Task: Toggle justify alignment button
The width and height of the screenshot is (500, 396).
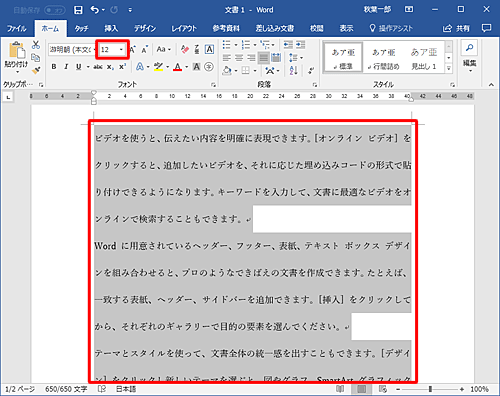Action: [264, 58]
